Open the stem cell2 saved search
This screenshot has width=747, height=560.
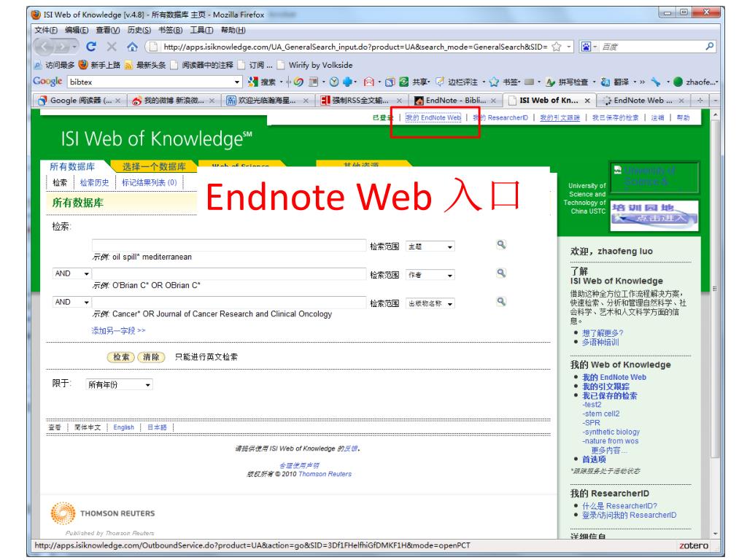pos(601,413)
